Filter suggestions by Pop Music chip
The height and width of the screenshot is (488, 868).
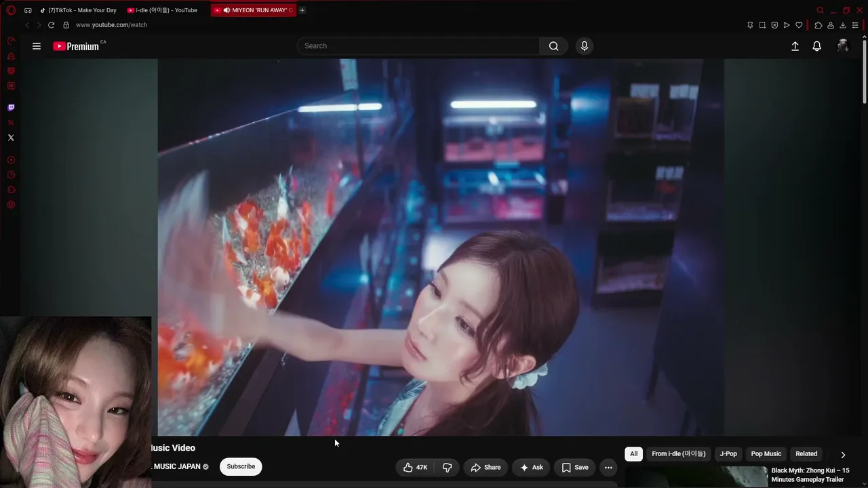point(766,454)
